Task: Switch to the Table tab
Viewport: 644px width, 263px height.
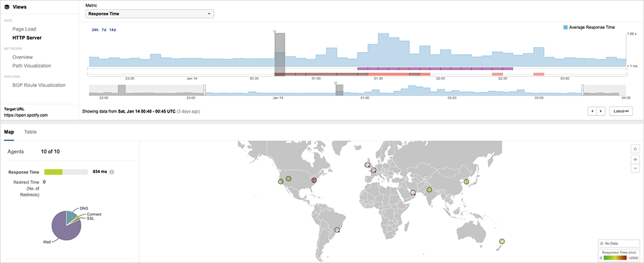Action: (30, 132)
